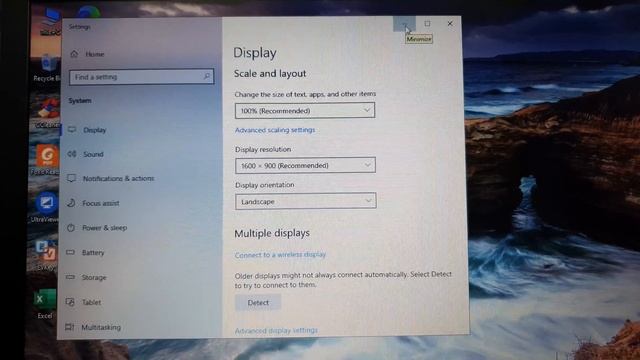
Task: Open the Excel desktop shortcut
Action: click(x=44, y=304)
